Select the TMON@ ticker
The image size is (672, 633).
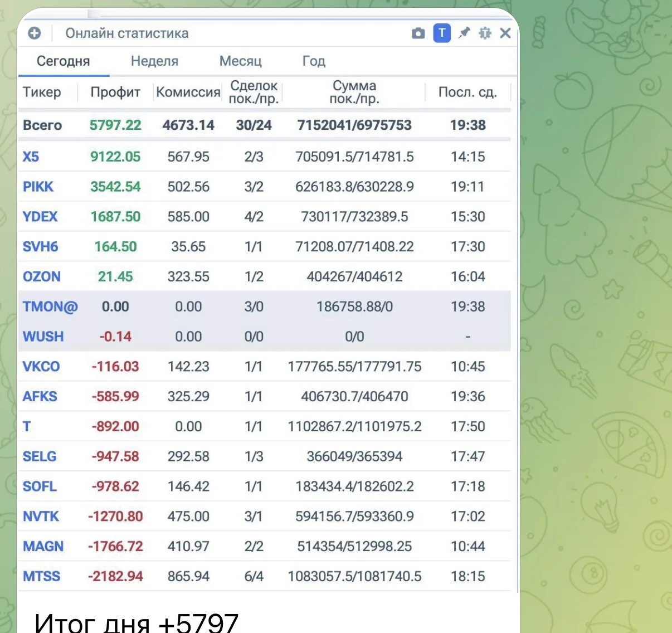50,306
